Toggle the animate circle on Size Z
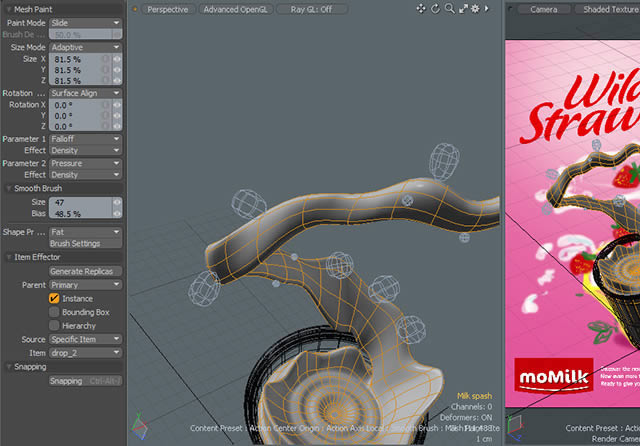This screenshot has width=640, height=446. 106,80
